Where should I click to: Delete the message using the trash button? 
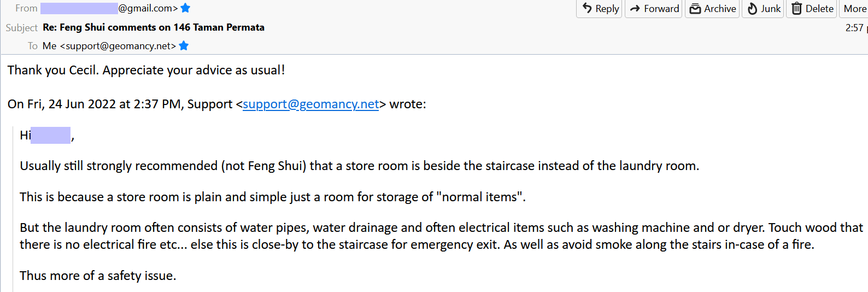[812, 9]
